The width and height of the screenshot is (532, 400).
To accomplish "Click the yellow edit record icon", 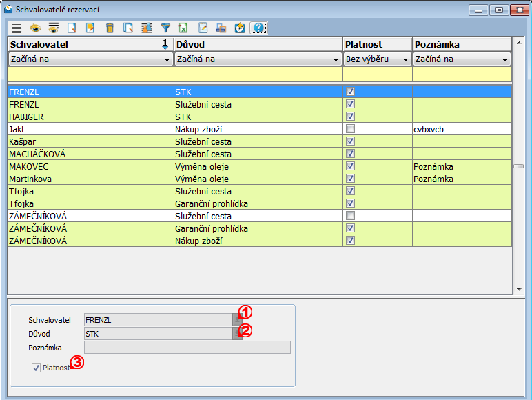I will tap(91, 28).
